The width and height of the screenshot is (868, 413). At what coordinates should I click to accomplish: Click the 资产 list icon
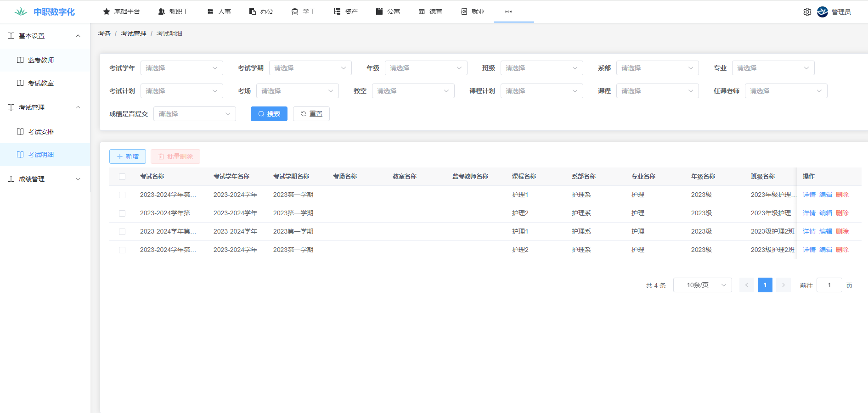[337, 11]
